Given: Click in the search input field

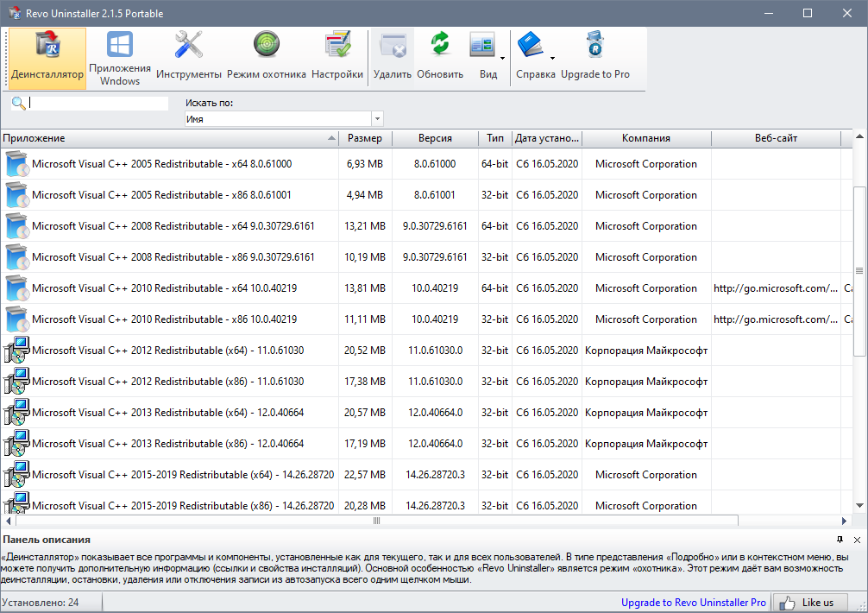Looking at the screenshot, I should (x=98, y=104).
